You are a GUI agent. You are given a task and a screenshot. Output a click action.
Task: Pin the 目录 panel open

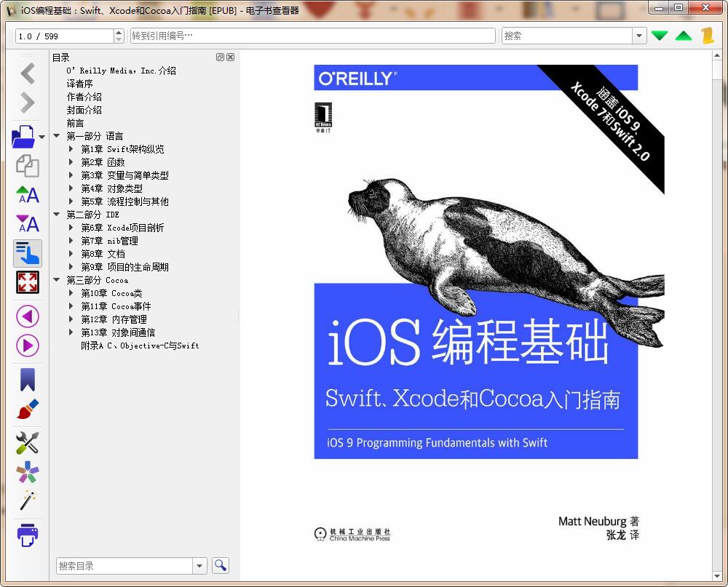click(x=221, y=57)
